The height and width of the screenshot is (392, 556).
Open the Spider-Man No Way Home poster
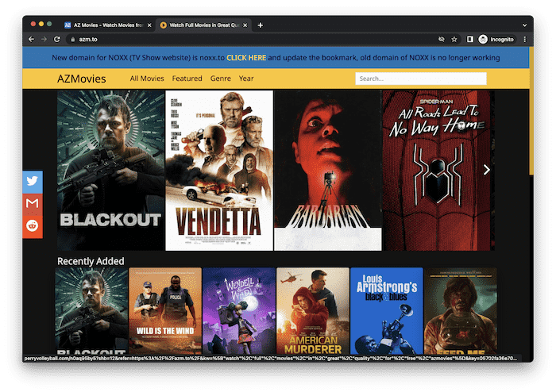pos(438,171)
